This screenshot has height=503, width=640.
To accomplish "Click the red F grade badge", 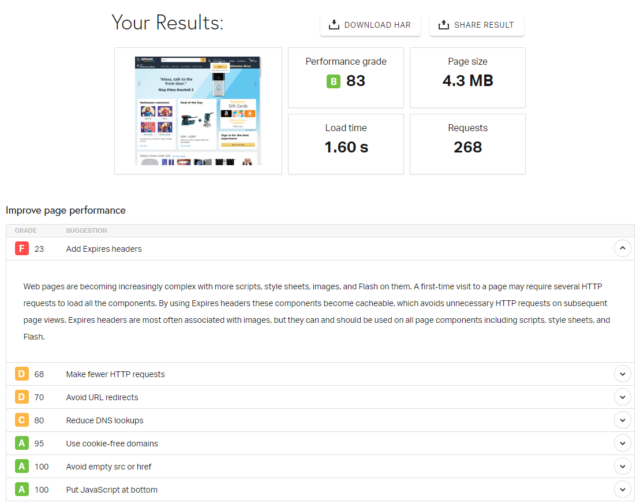I will pyautogui.click(x=22, y=248).
